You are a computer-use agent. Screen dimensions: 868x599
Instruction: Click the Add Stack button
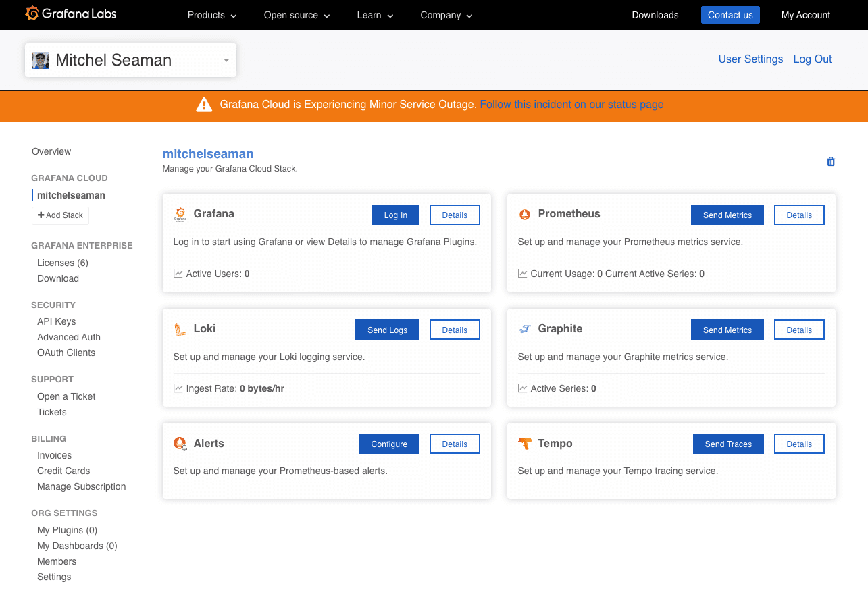coord(60,215)
